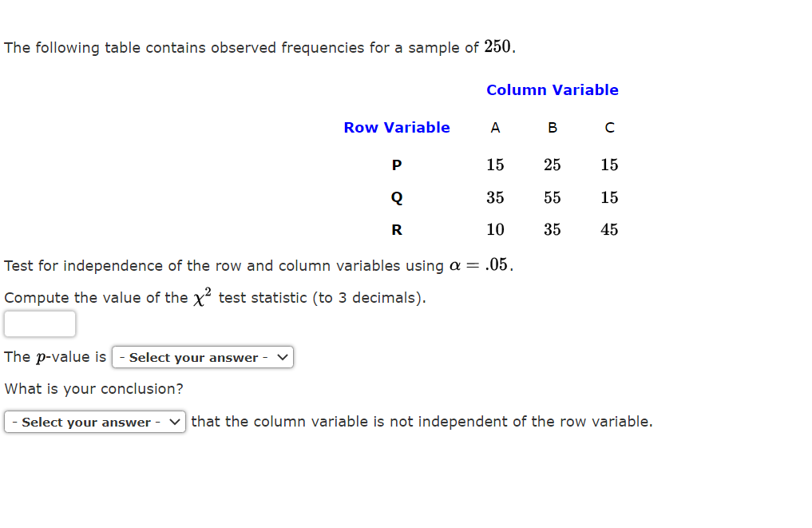Click row label R in the table
812x528 pixels.
(x=396, y=230)
